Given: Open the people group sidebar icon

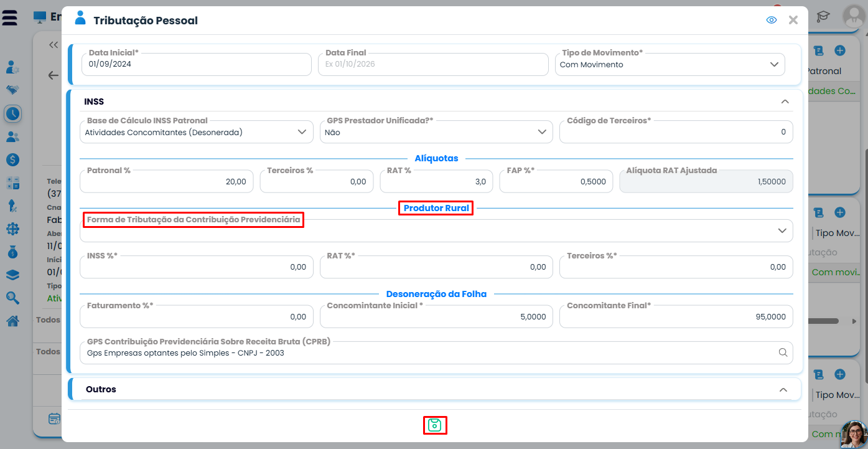Looking at the screenshot, I should (12, 136).
